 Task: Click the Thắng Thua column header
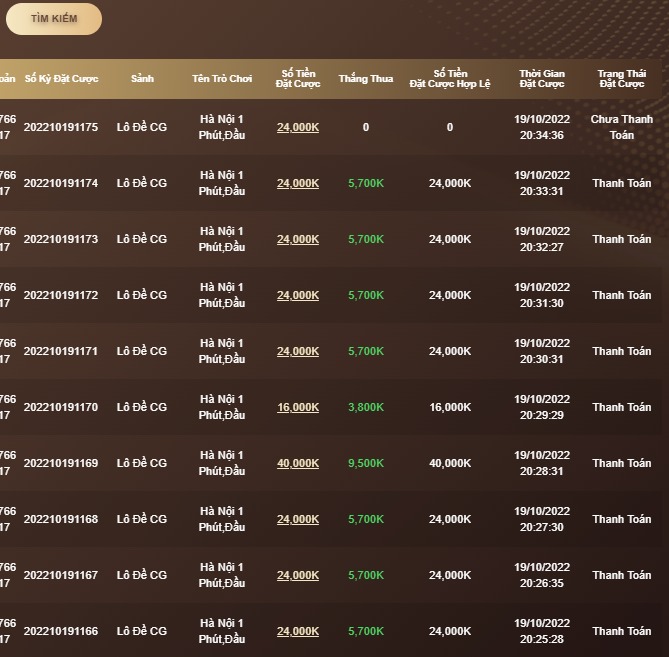pos(366,79)
